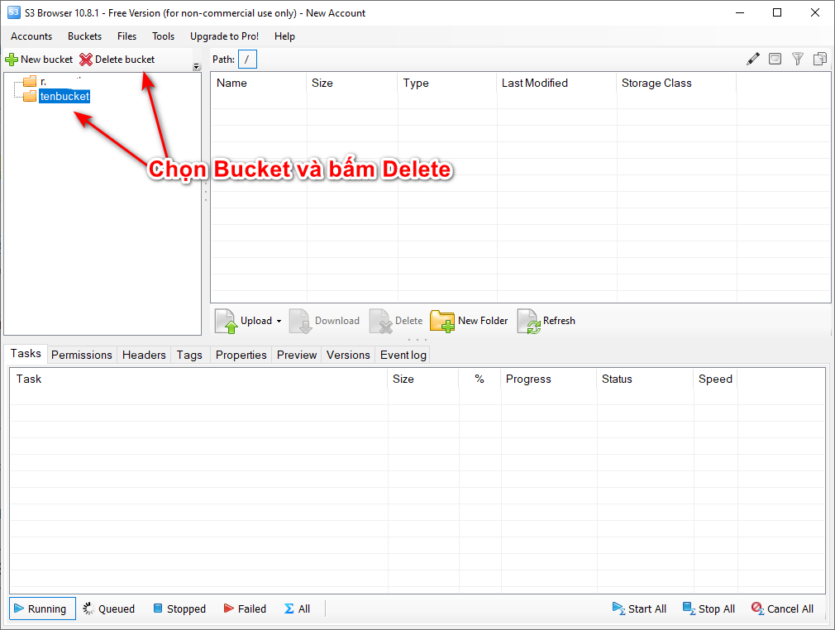Click the Progress column header
Viewport: 835px width, 630px height.
pos(549,379)
